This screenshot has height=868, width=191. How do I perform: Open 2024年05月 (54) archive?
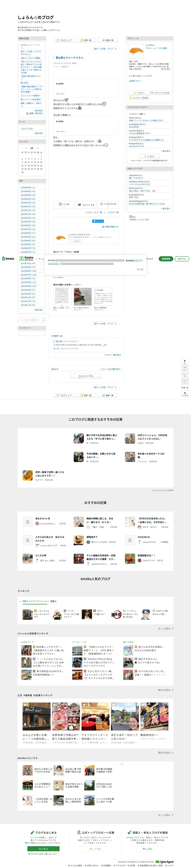[x=28, y=191]
